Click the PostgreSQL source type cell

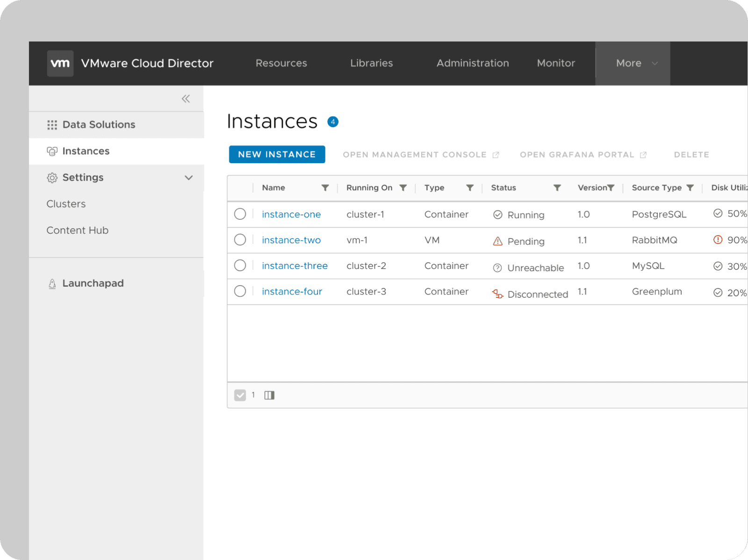click(x=659, y=215)
